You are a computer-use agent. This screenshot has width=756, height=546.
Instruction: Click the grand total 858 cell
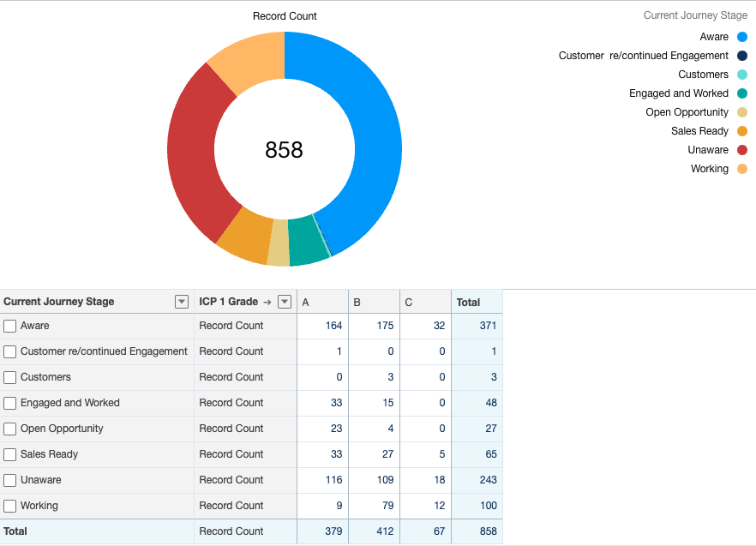[488, 531]
